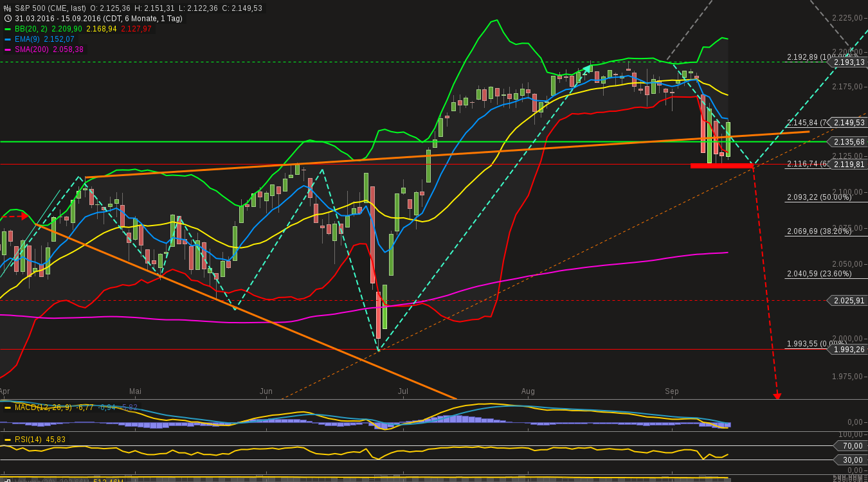Click the 2.192,89 (100.00%) Fibonacci label
The image size is (868, 482).
tap(819, 57)
